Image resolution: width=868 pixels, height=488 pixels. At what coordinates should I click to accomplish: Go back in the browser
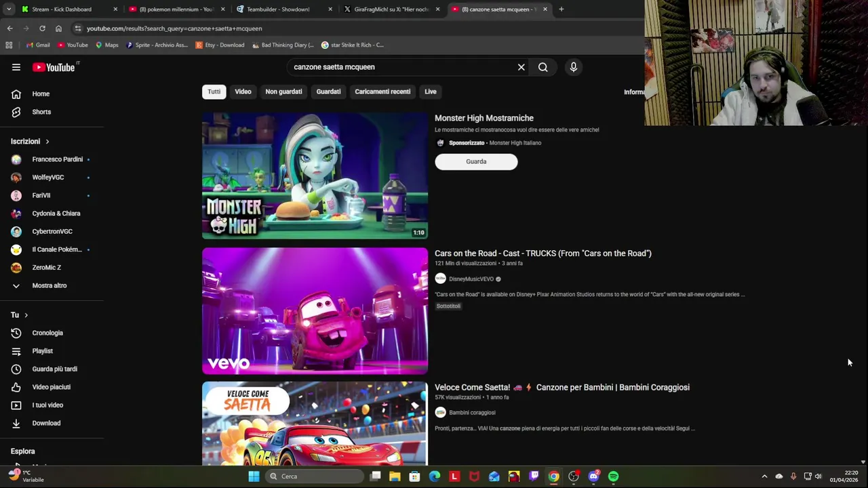click(x=9, y=28)
